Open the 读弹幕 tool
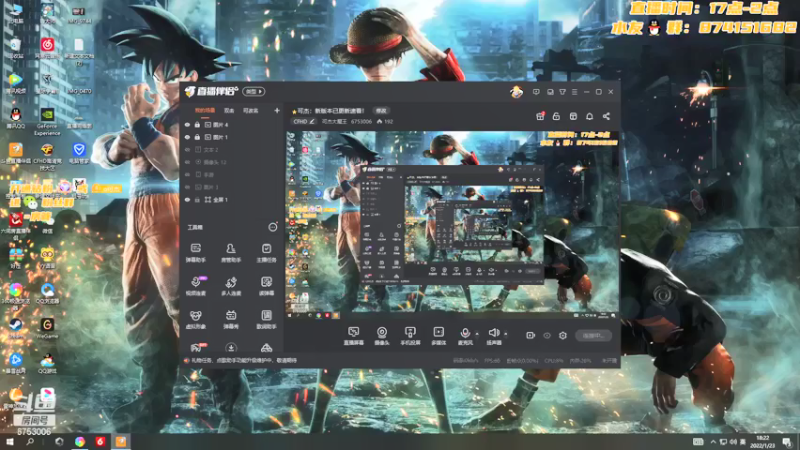Image resolution: width=800 pixels, height=450 pixels. [x=266, y=286]
